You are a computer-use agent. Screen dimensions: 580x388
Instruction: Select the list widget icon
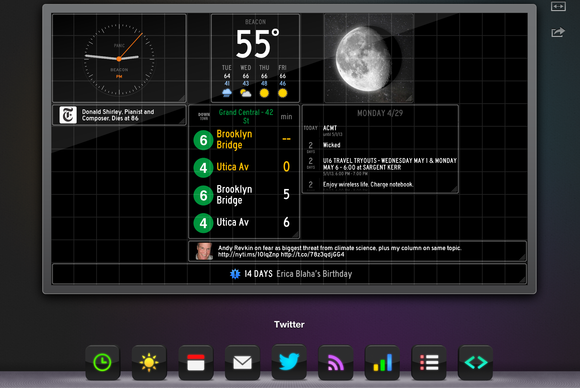tap(429, 362)
